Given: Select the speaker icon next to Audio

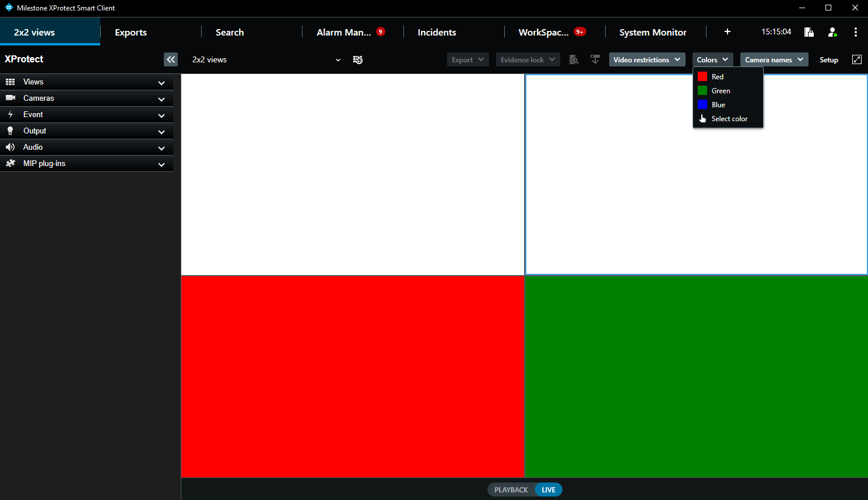Looking at the screenshot, I should 9,147.
